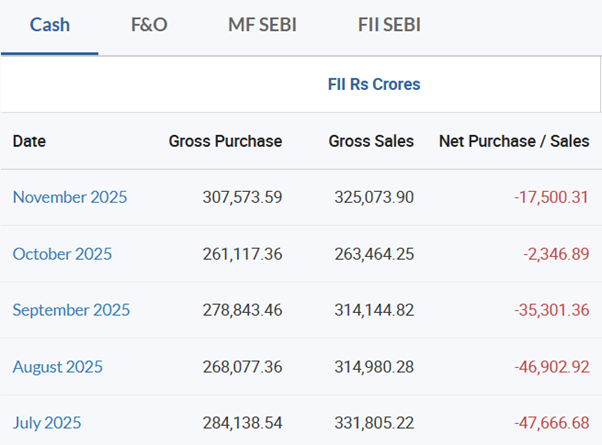Click the FII Rs Crores heading
The height and width of the screenshot is (445, 602).
(x=374, y=84)
